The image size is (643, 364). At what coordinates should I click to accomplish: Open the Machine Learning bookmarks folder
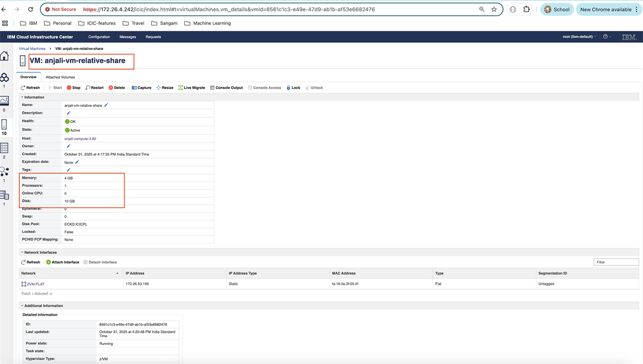click(x=207, y=23)
